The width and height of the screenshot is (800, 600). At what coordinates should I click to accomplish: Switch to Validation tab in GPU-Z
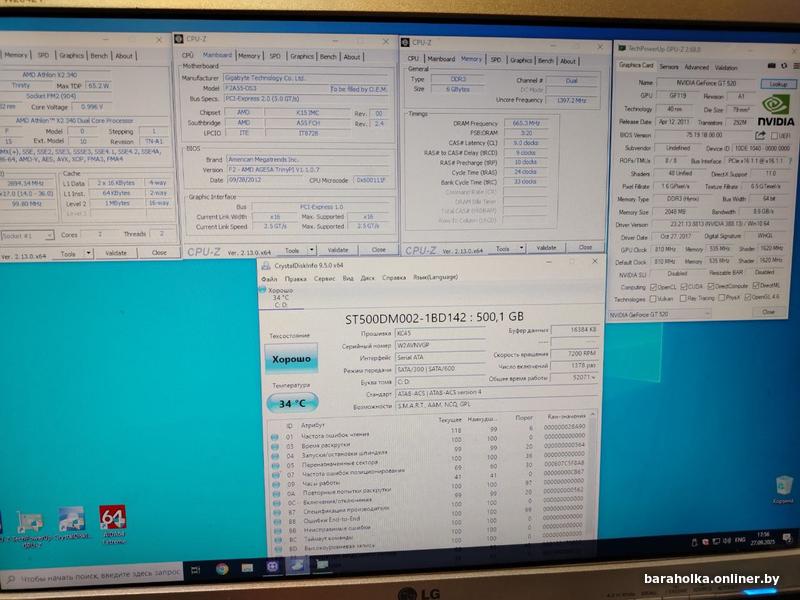726,67
